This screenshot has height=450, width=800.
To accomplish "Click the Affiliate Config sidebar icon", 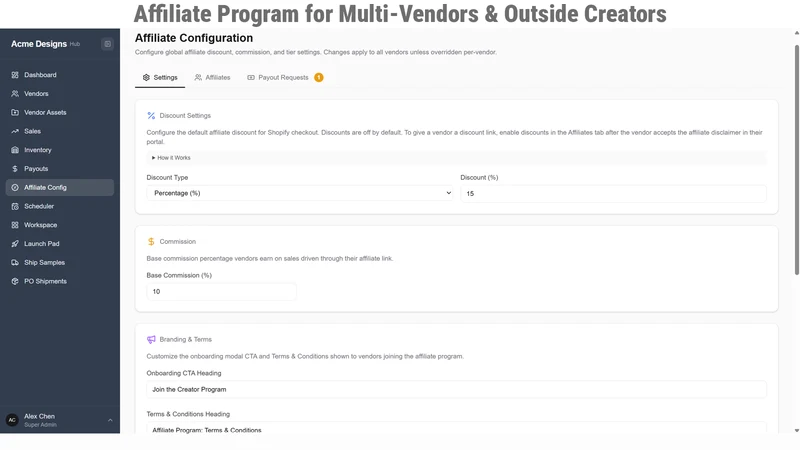I will point(15,188).
